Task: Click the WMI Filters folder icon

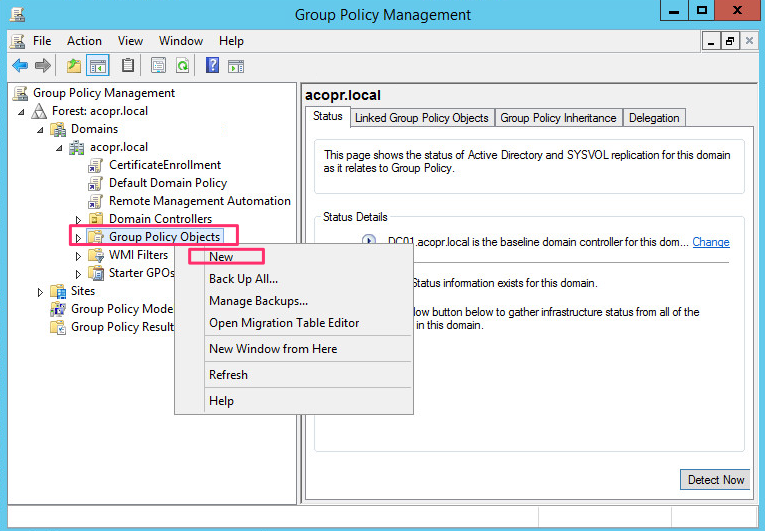Action: coord(96,255)
